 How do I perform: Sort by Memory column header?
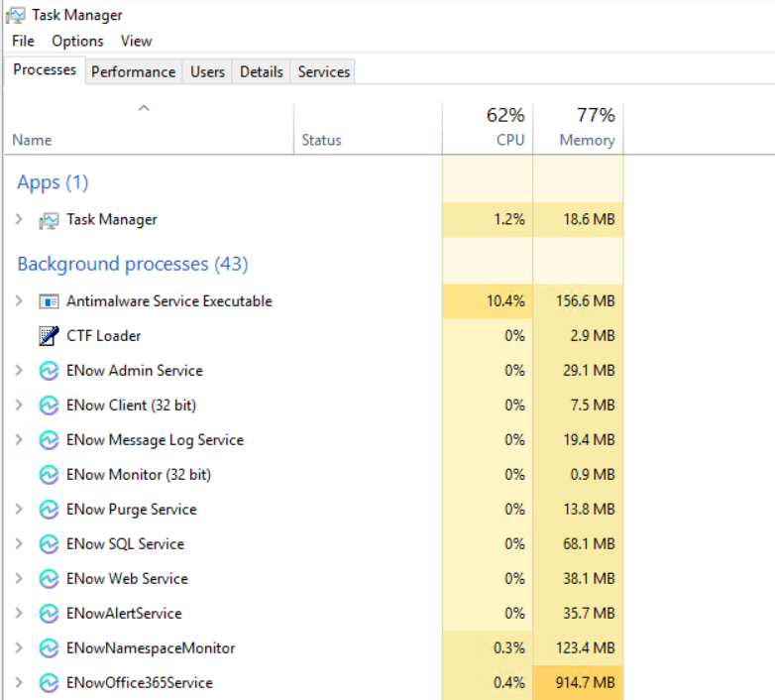coord(578,129)
